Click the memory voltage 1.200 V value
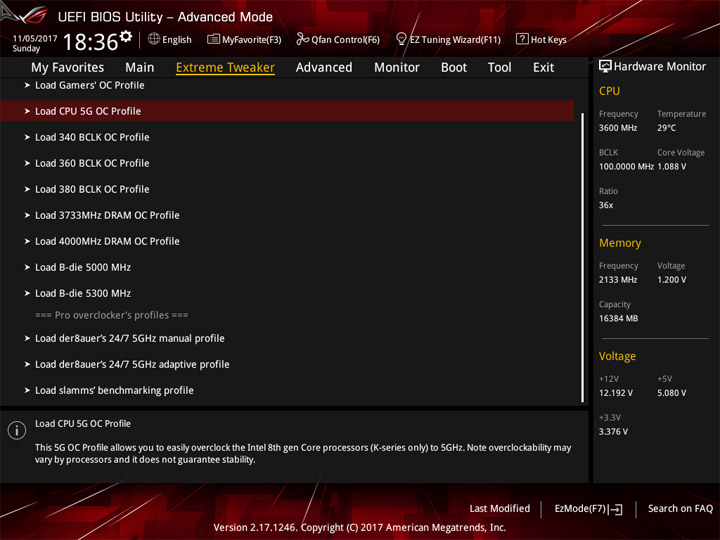 (x=672, y=280)
